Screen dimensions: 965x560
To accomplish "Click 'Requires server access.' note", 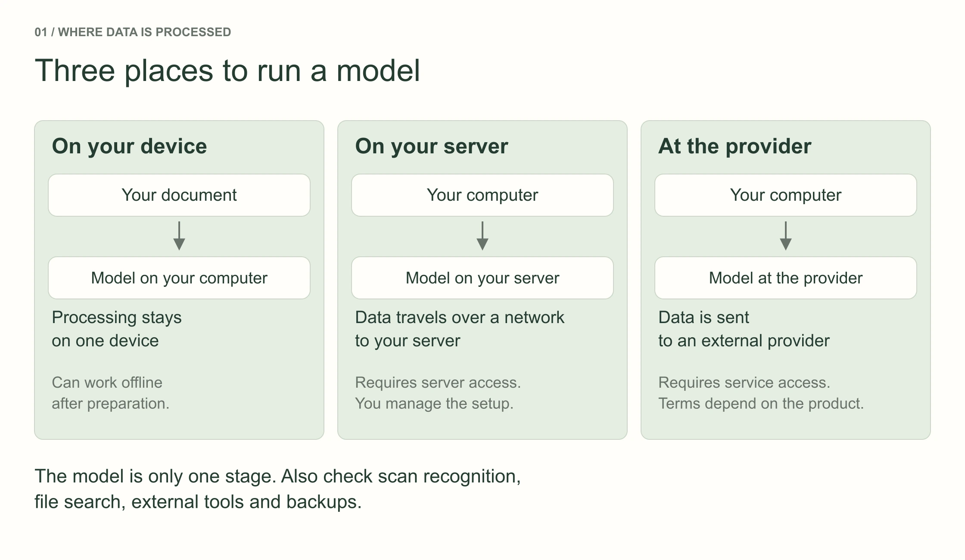I will click(438, 383).
